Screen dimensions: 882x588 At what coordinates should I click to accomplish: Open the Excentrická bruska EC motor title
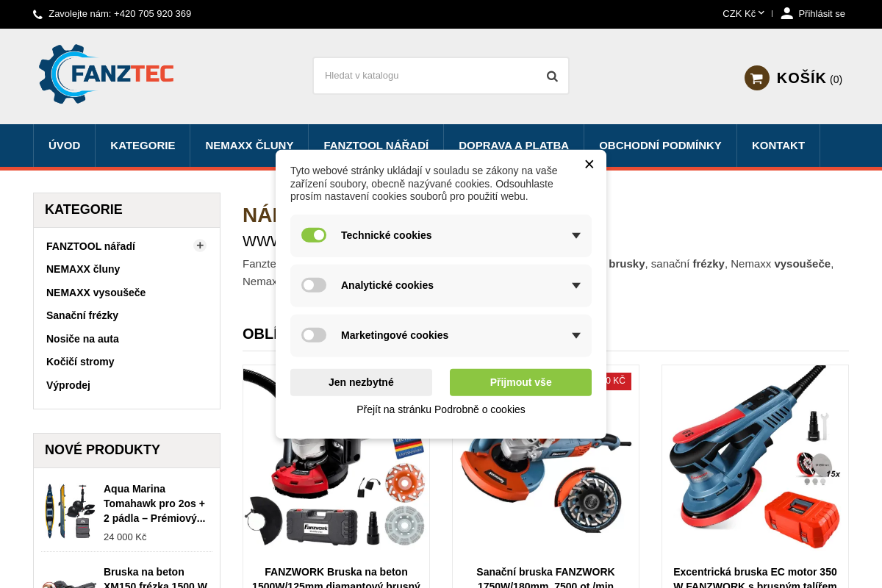[755, 578]
